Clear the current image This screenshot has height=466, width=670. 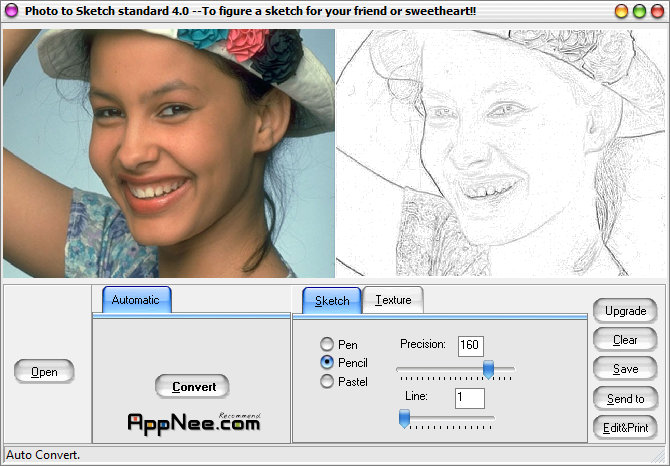pyautogui.click(x=625, y=340)
